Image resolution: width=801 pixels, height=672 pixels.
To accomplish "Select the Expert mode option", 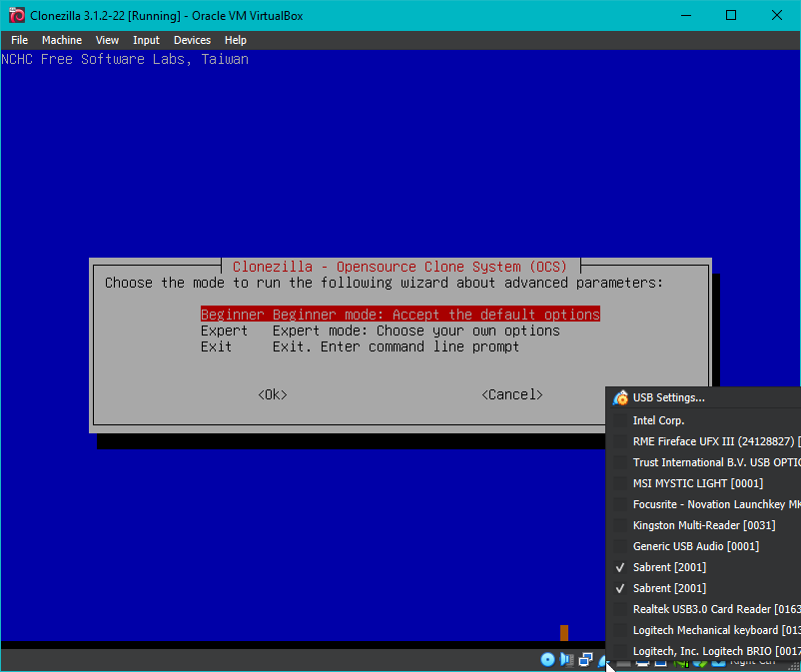I will (x=380, y=331).
